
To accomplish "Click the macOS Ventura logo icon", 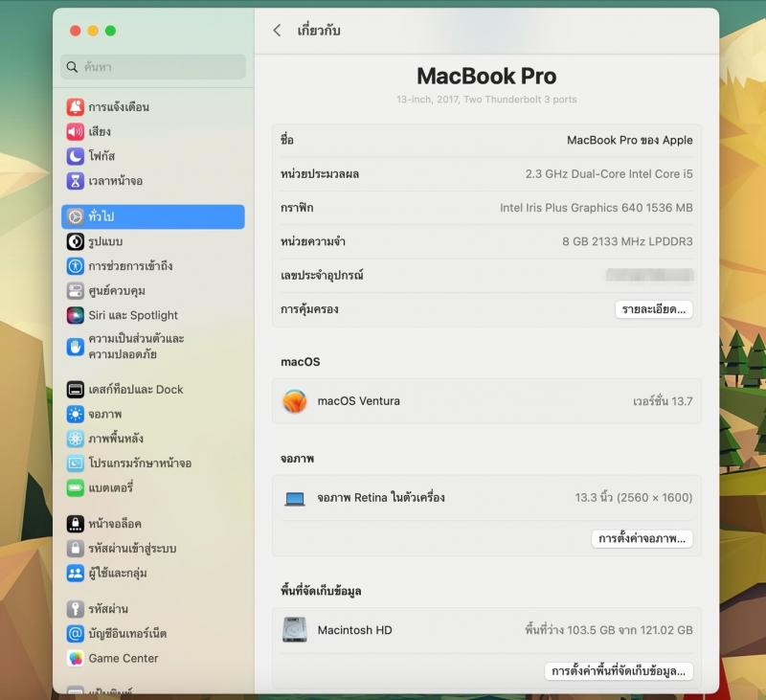I will (295, 401).
